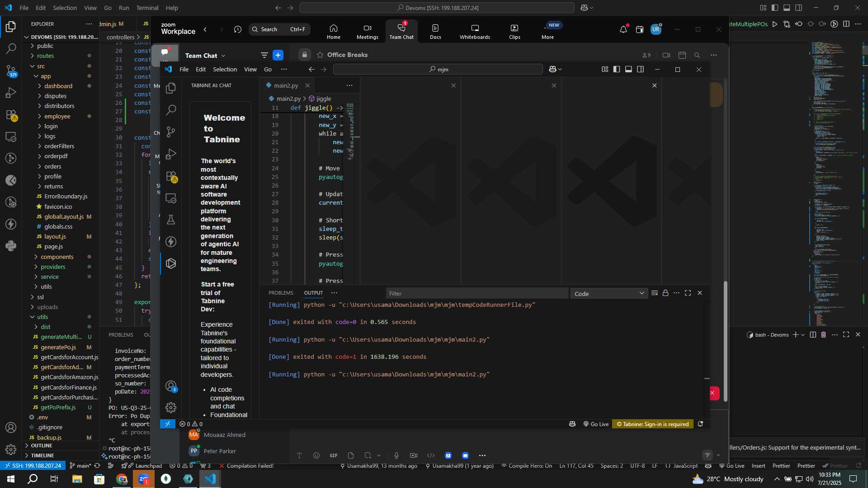This screenshot has width=868, height=488.
Task: Open Zoom notifications bell
Action: point(623,29)
